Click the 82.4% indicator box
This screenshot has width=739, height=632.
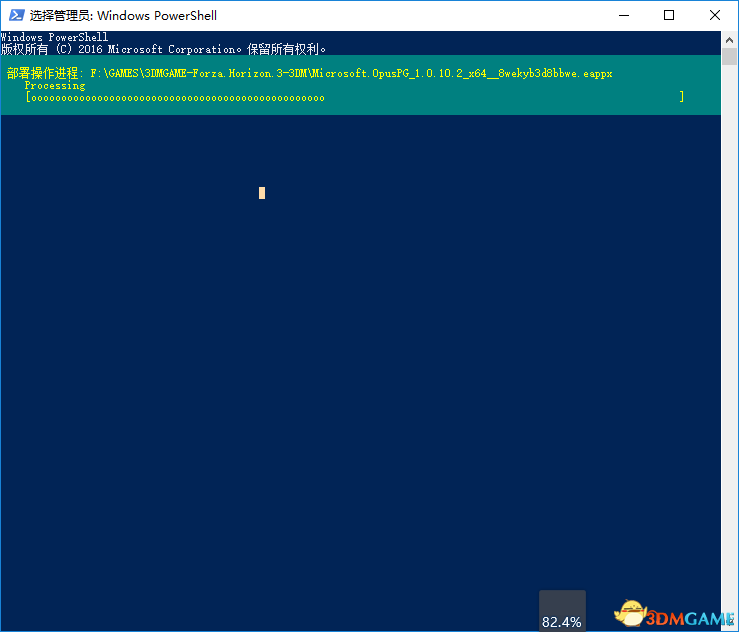(x=562, y=611)
